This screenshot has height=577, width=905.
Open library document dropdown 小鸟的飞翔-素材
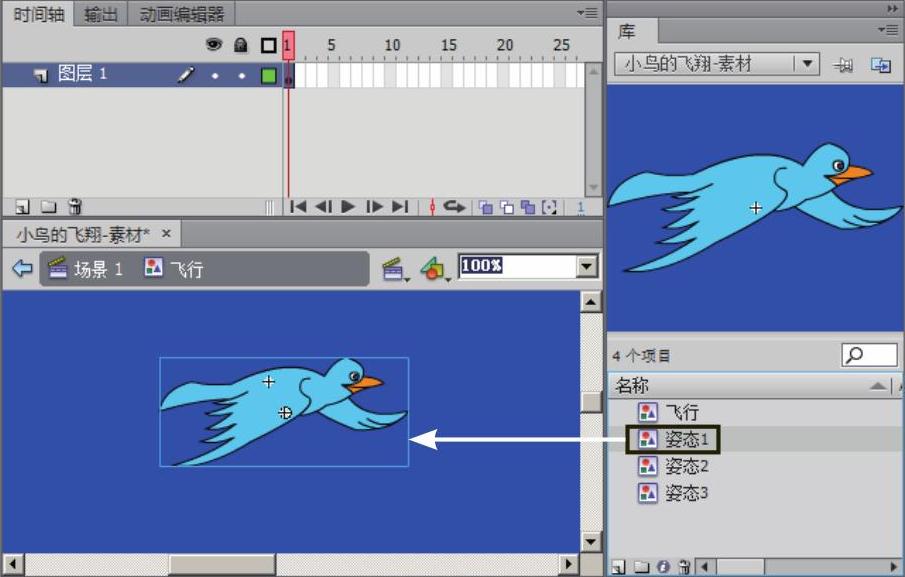717,63
